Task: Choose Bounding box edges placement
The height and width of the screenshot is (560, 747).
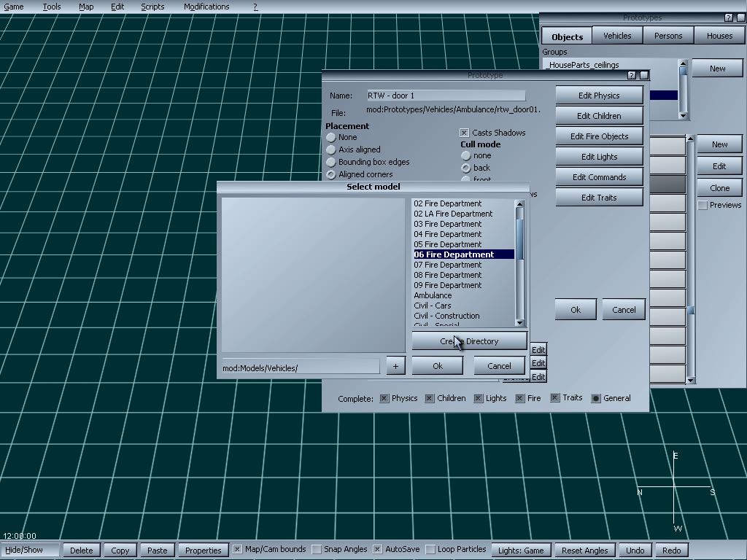Action: [331, 162]
